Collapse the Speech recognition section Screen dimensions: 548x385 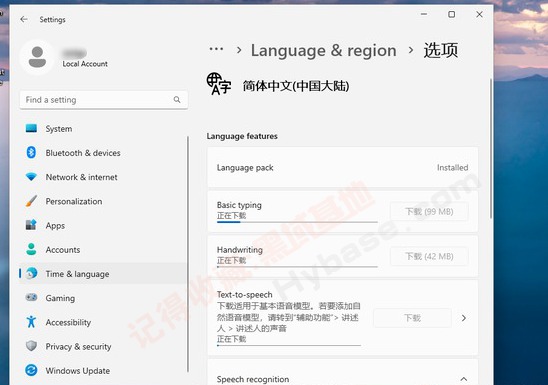point(464,379)
